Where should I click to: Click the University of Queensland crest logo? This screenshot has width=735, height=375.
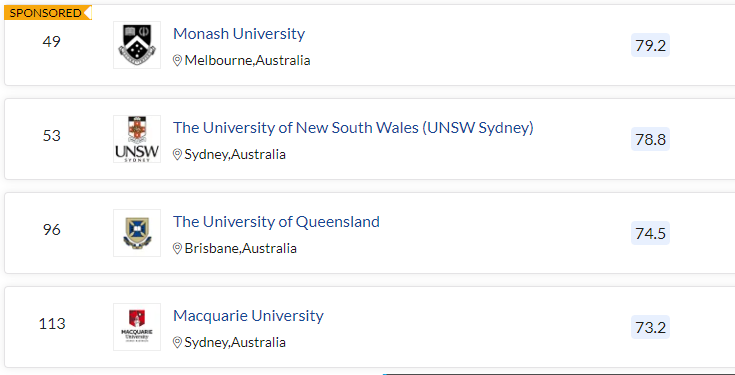(137, 233)
